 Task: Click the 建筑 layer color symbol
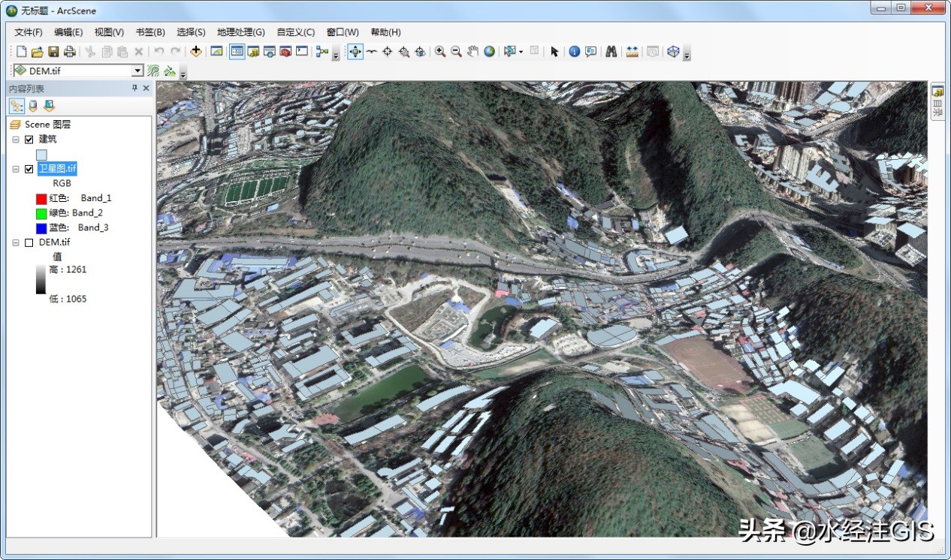41,155
